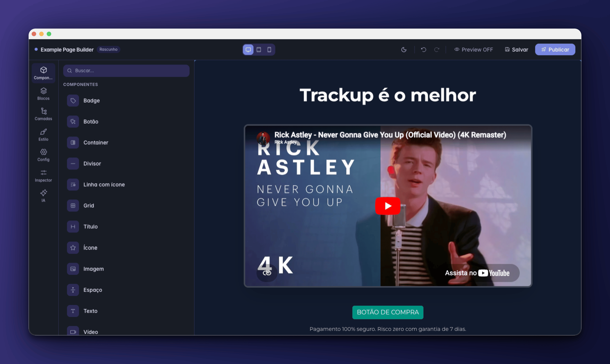
Task: Select tablet viewport icon
Action: tap(259, 50)
